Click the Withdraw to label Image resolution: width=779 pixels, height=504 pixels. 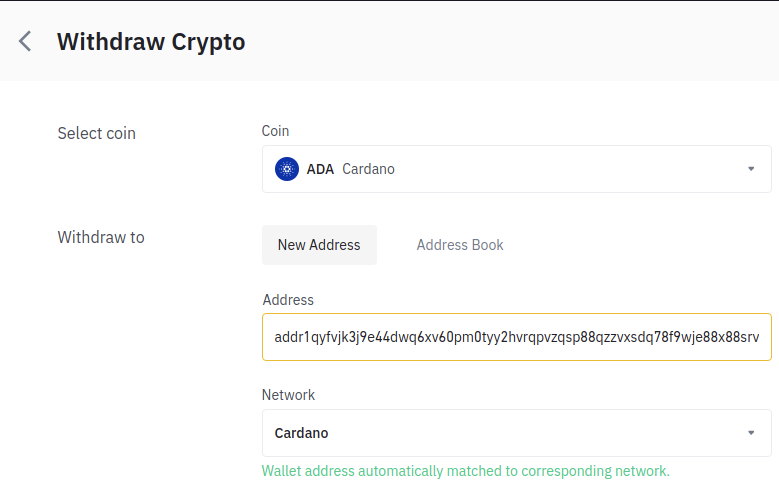point(101,237)
